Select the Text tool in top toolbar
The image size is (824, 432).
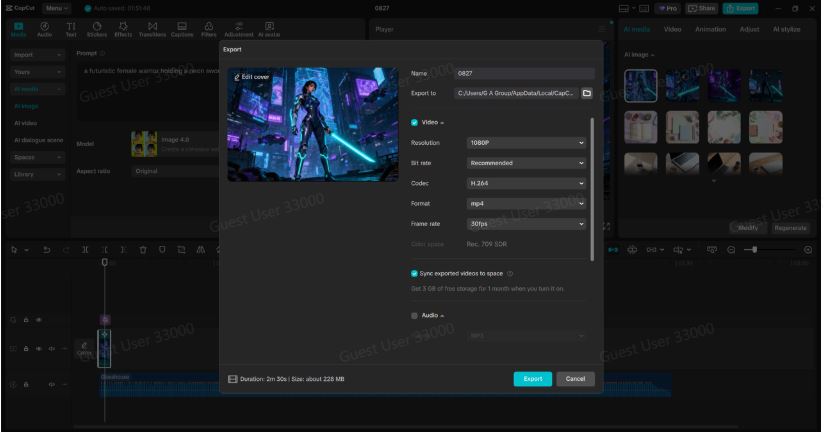[x=71, y=29]
